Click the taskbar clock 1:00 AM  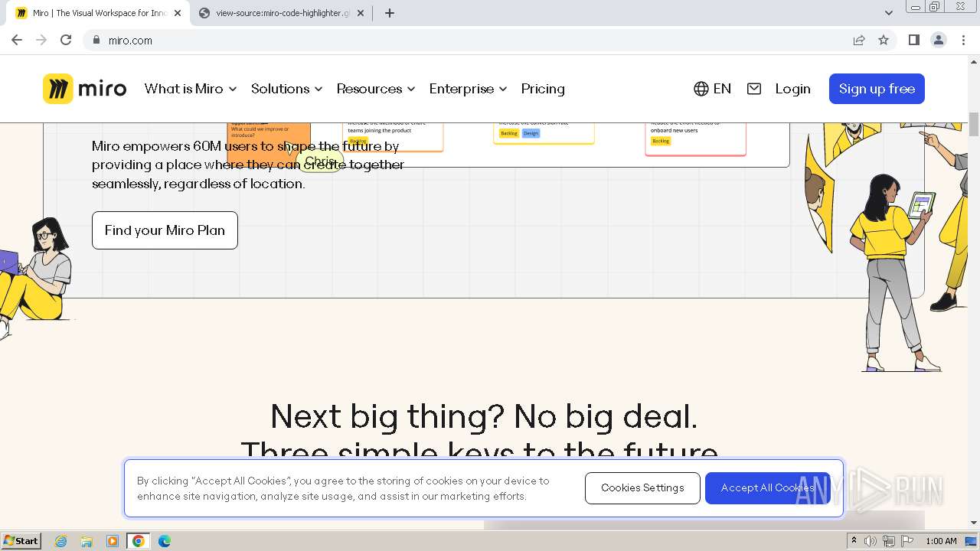coord(941,541)
